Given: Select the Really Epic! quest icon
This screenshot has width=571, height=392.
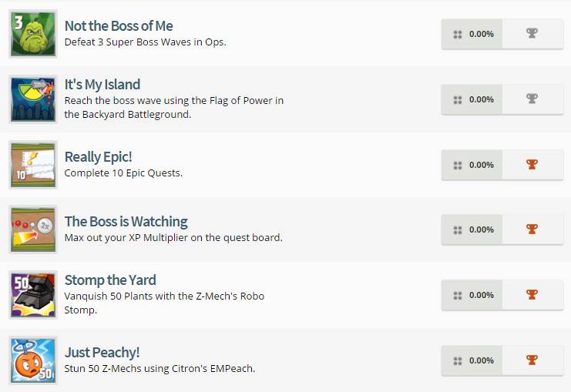Looking at the screenshot, I should [33, 165].
